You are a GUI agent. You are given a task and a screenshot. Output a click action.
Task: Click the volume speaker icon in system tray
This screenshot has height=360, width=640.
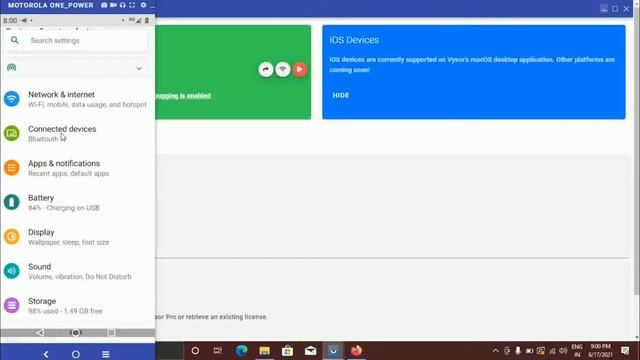(x=563, y=351)
